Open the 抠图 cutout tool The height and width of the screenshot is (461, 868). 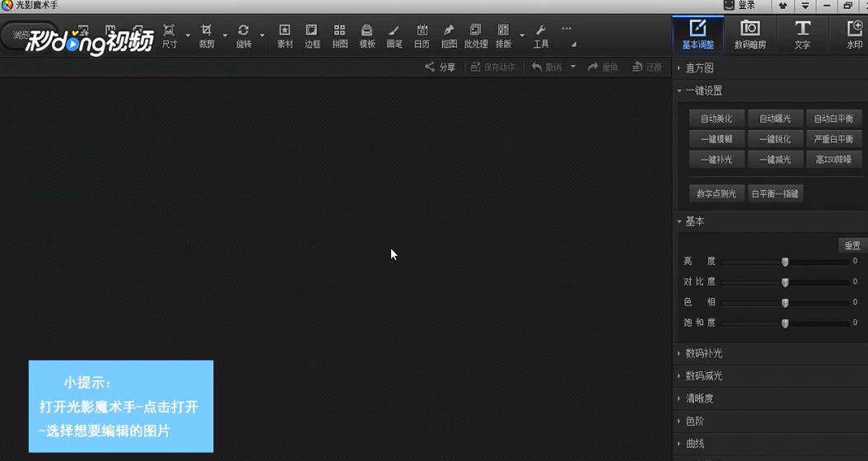(x=449, y=36)
